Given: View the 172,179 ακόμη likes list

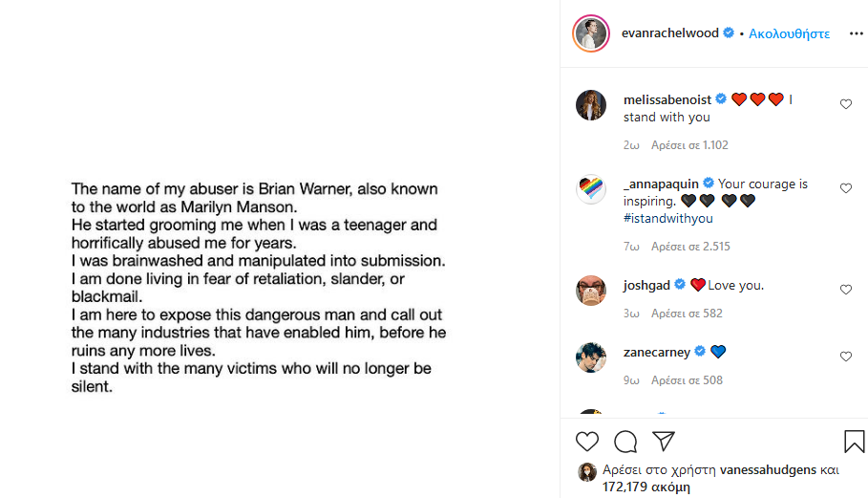Looking at the screenshot, I should [x=646, y=487].
